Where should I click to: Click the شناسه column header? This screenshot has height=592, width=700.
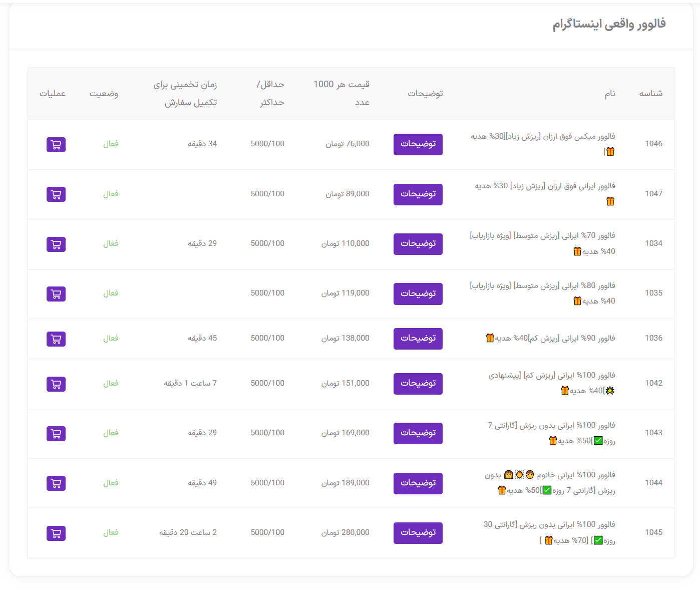[650, 94]
